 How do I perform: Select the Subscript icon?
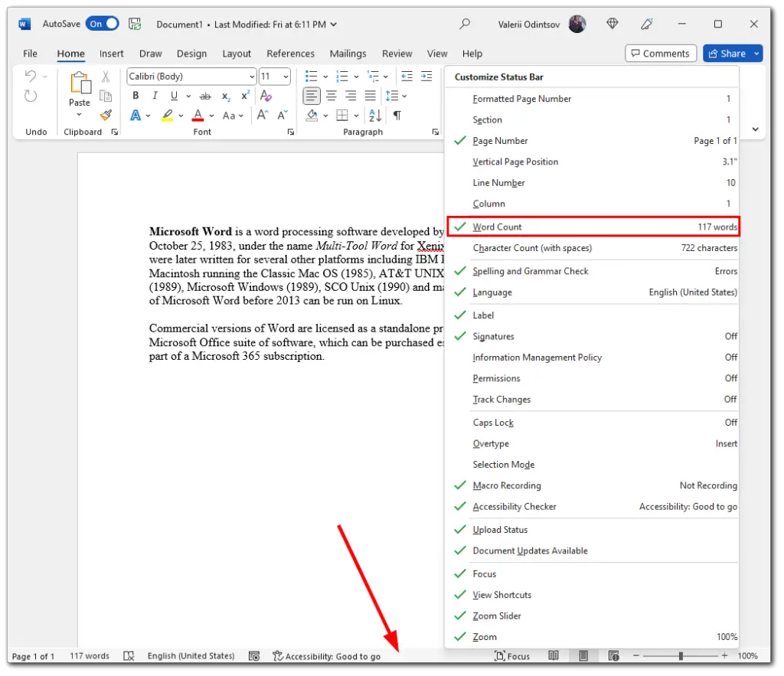[x=226, y=95]
